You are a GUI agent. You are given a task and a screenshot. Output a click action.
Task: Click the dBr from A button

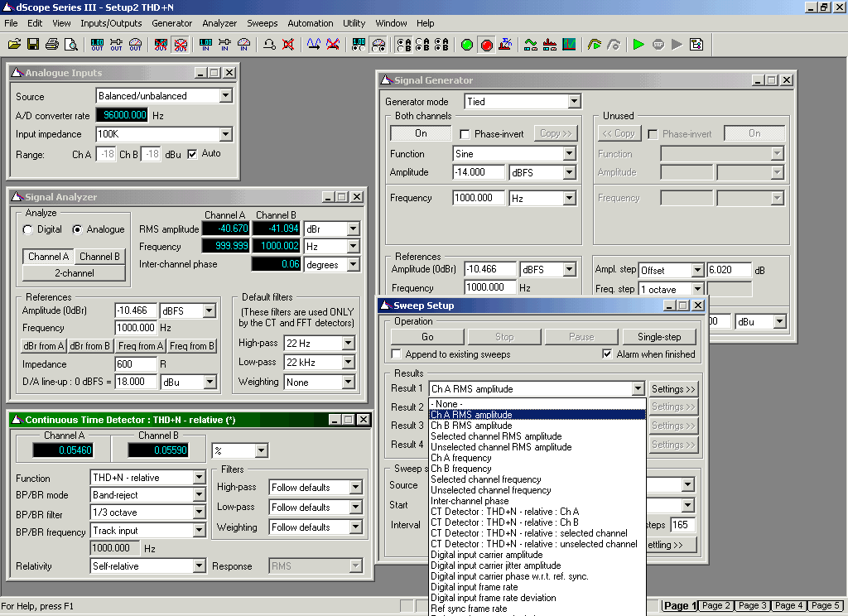click(43, 346)
